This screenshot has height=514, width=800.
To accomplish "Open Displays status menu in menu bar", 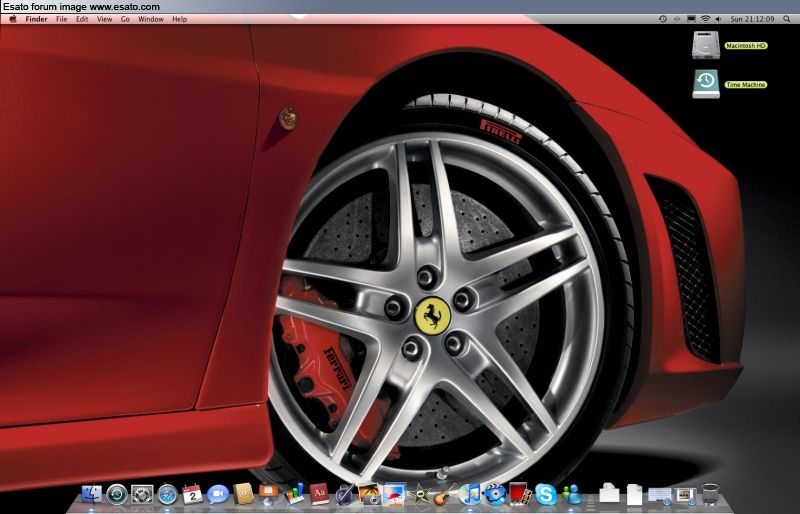I will pyautogui.click(x=691, y=19).
